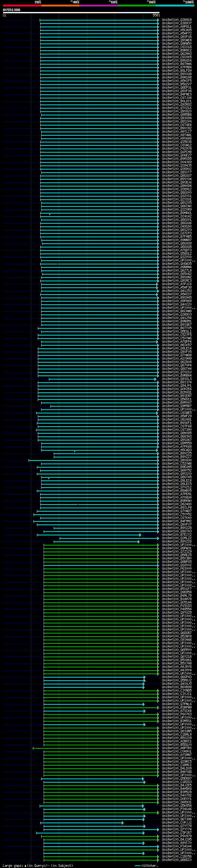Select label UniRef100_P60763

pyautogui.click(x=177, y=714)
